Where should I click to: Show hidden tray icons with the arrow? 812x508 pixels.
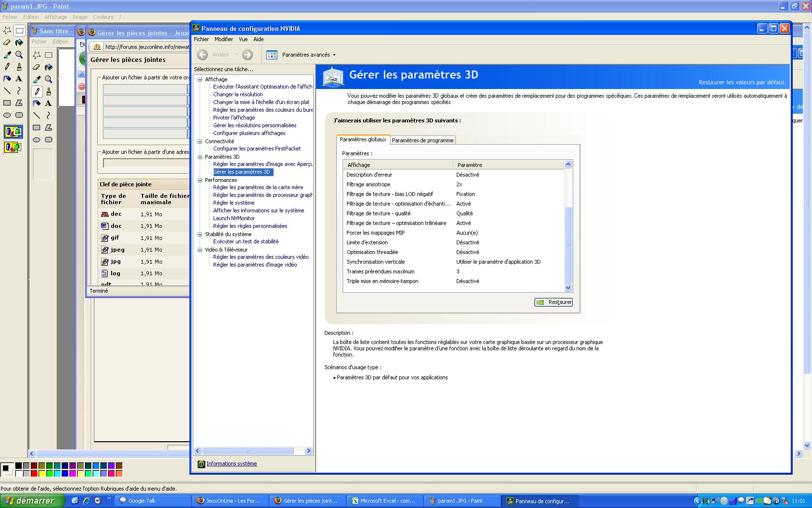[697, 501]
